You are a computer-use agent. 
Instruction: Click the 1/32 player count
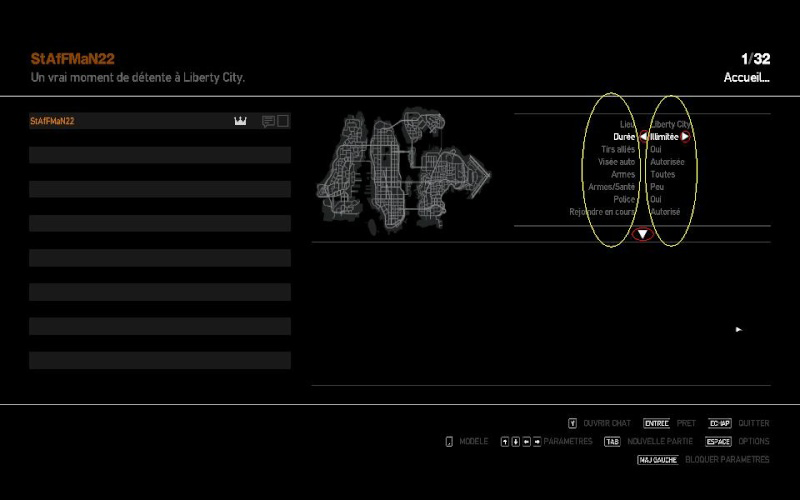(756, 59)
